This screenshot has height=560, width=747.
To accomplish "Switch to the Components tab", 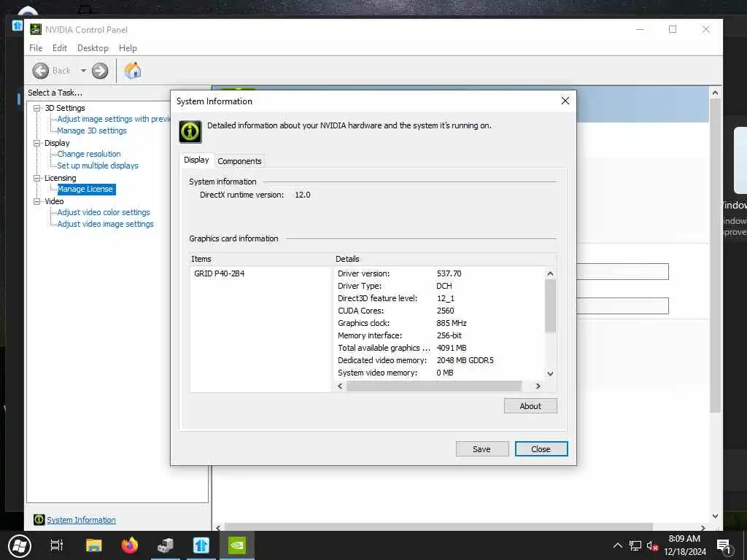I will tap(239, 161).
